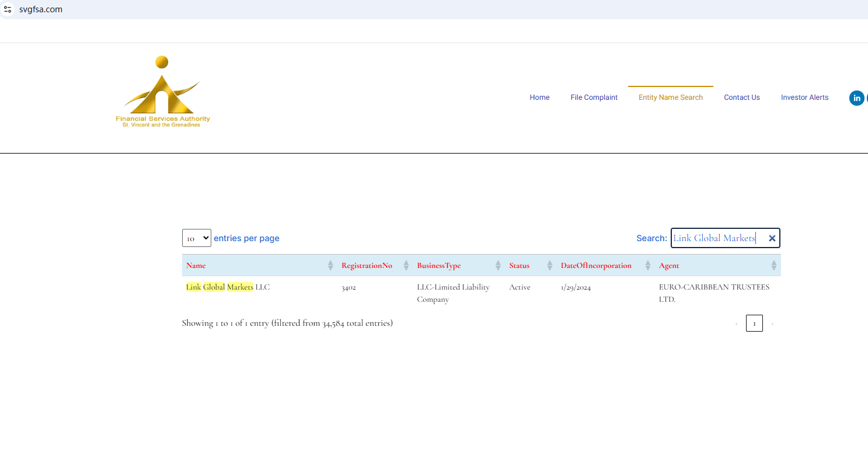This screenshot has height=449, width=868.
Task: Click page 1 pagination button
Action: point(754,323)
